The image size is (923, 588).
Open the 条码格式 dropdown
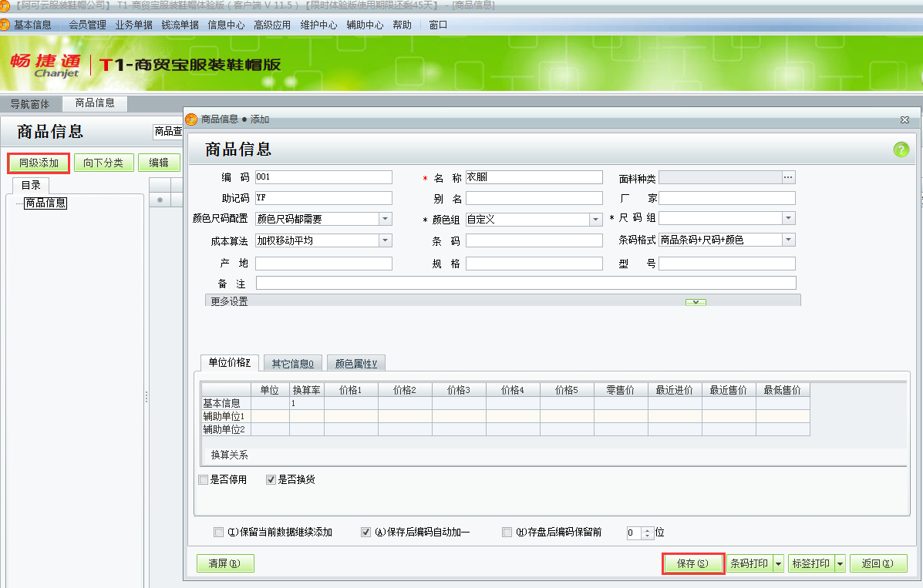(x=788, y=240)
